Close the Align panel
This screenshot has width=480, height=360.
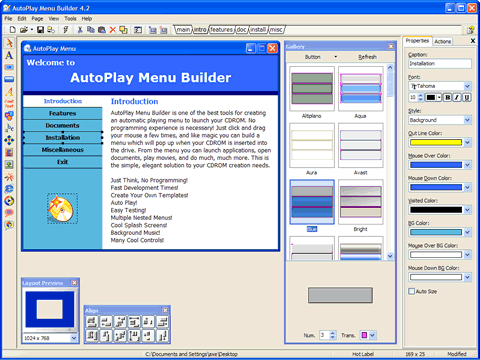click(x=165, y=310)
